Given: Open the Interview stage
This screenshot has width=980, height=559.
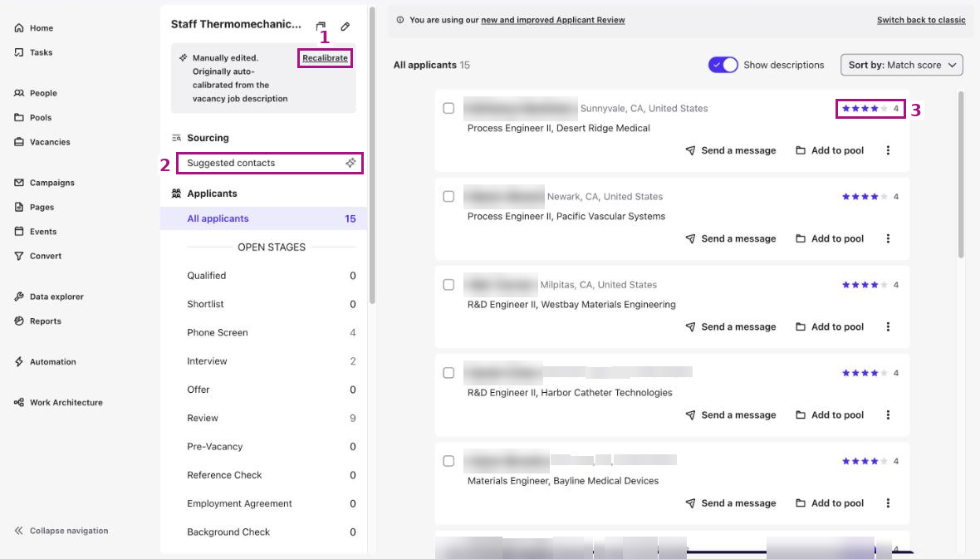Looking at the screenshot, I should pos(272,361).
